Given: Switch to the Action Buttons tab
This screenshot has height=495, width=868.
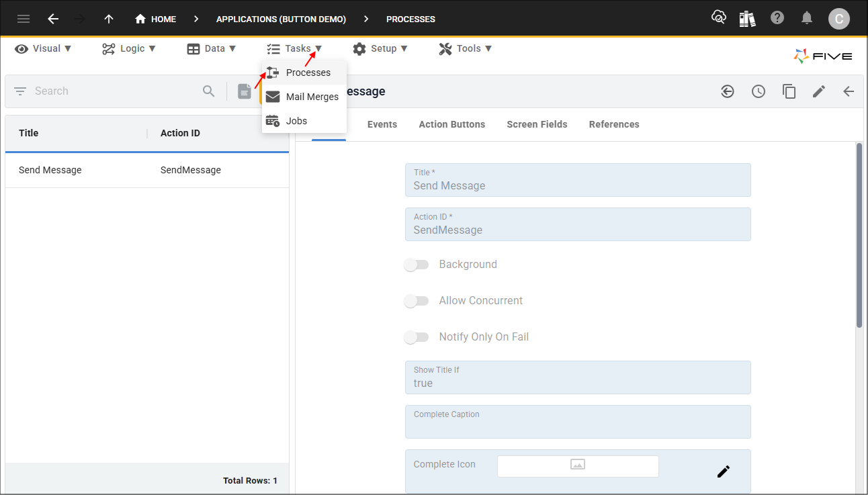Looking at the screenshot, I should [452, 124].
